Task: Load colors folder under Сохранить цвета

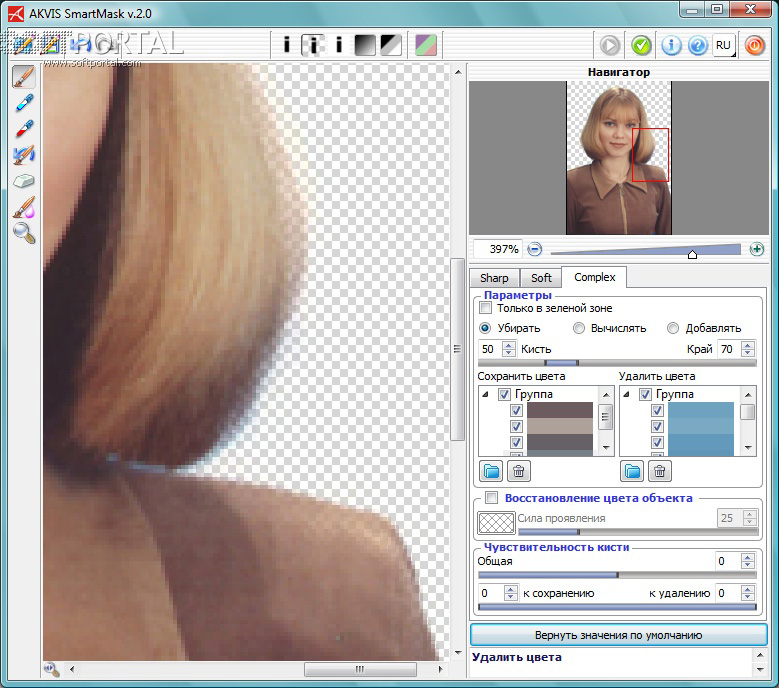Action: [491, 471]
